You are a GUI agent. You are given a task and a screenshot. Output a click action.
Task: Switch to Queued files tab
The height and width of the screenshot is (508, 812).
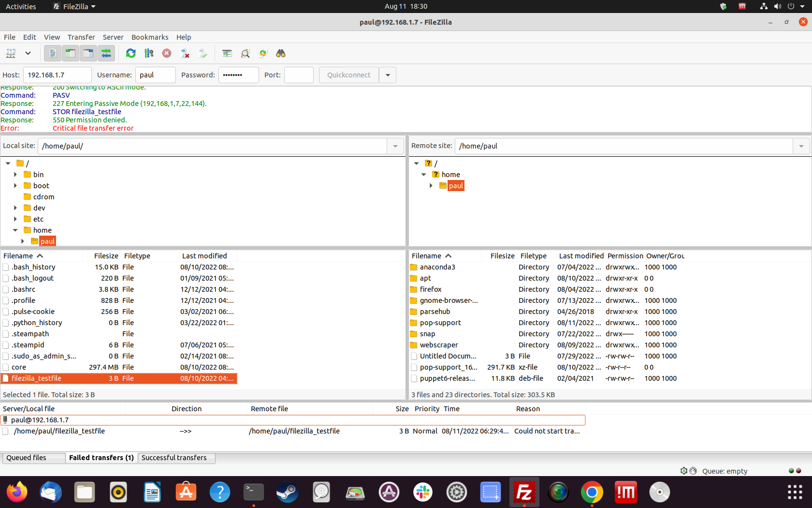pos(33,458)
